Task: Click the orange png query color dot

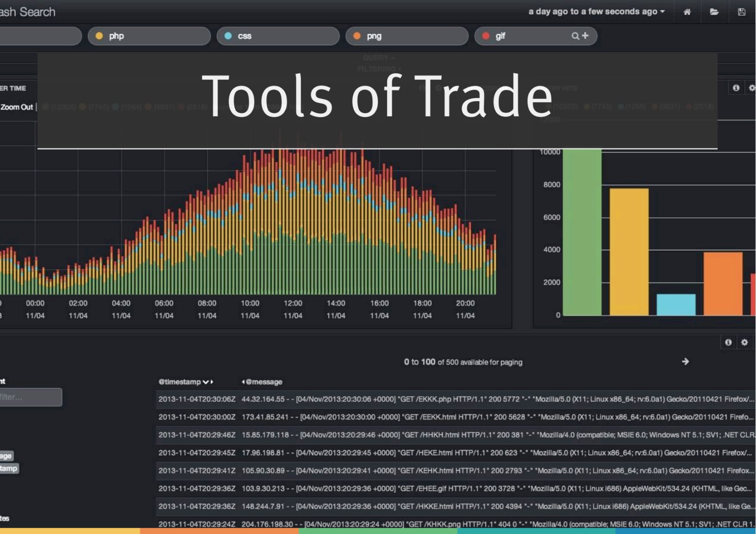Action: [357, 36]
